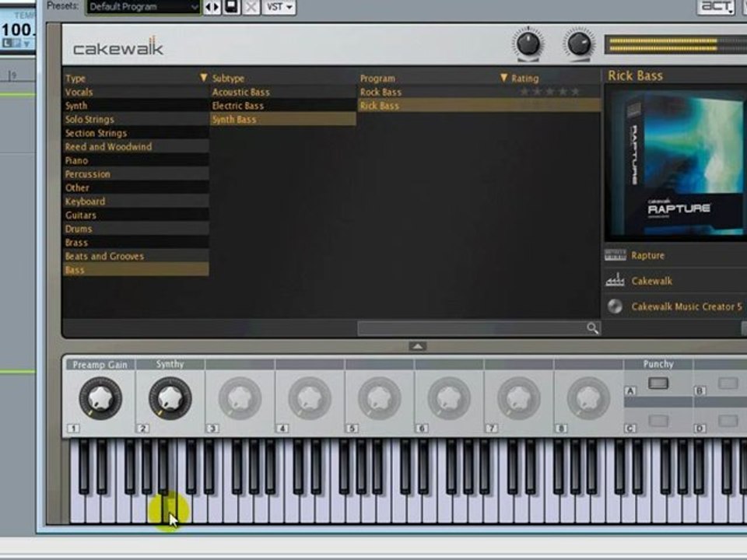Screen dimensions: 747x560
Task: Click the Preamp Gain knob
Action: tap(100, 398)
